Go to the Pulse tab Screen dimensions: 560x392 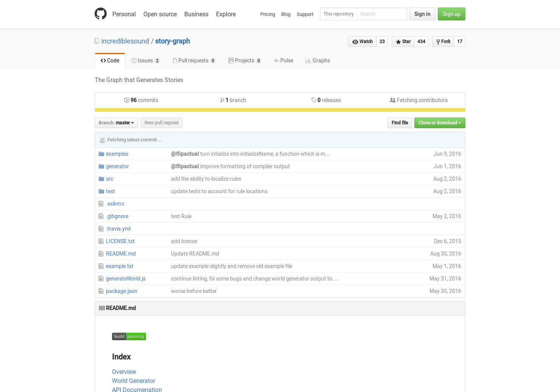[x=284, y=60]
